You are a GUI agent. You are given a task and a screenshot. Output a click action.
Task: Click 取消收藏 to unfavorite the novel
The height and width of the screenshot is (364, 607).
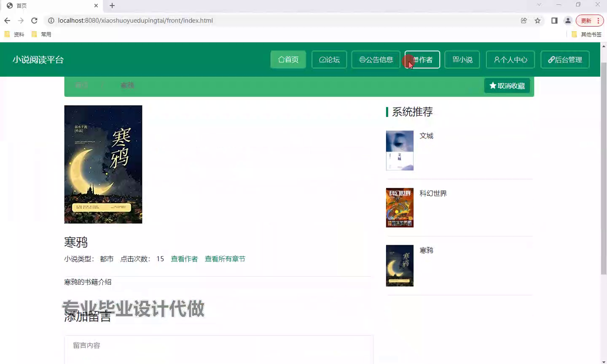coord(507,86)
